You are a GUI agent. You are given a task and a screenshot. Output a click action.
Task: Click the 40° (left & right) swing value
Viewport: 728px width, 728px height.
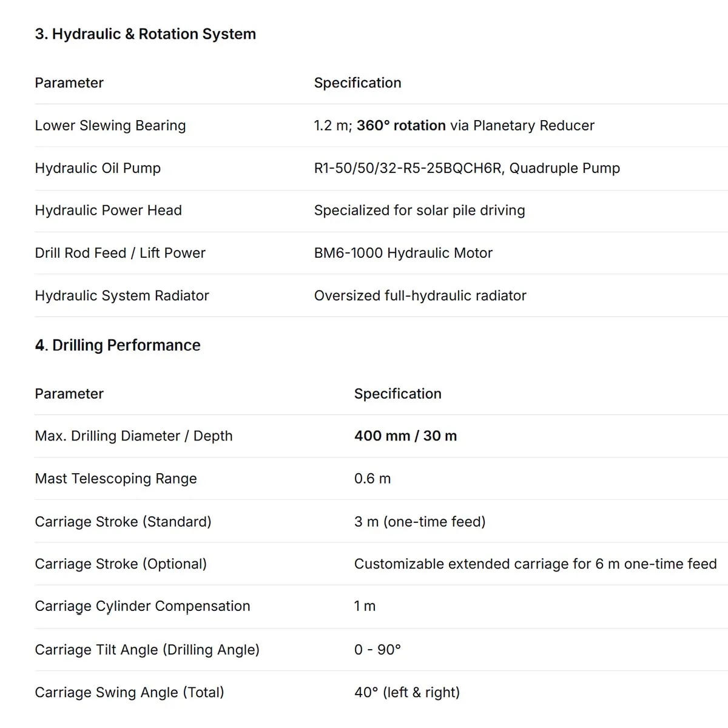(x=406, y=692)
